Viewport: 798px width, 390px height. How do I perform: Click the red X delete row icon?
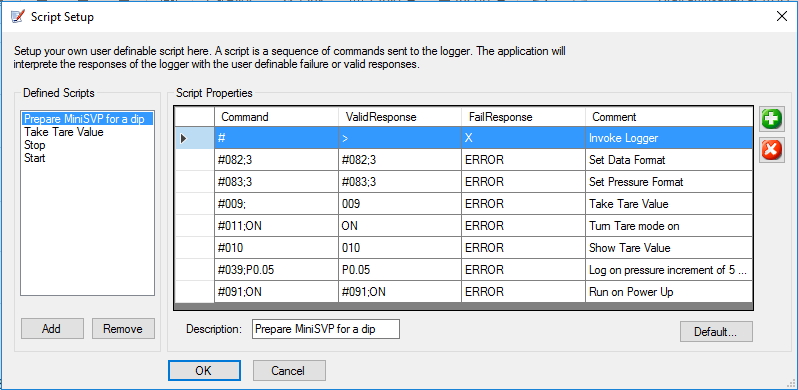click(x=772, y=150)
